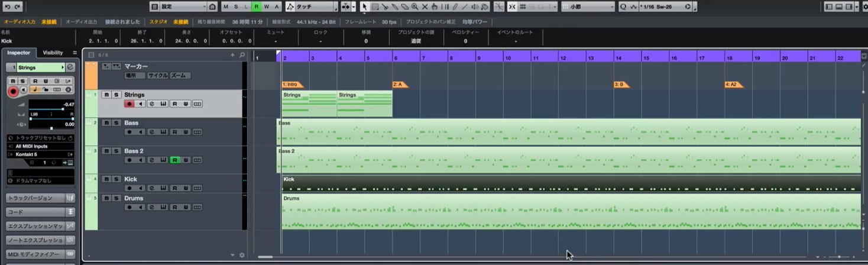The width and height of the screenshot is (868, 265).
Task: Click the Undo arrow icon
Action: click(8, 7)
